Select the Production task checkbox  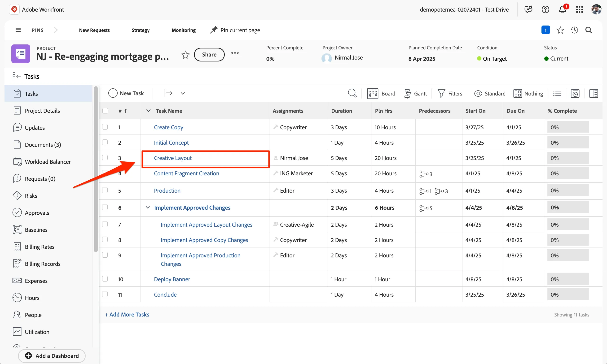(105, 190)
